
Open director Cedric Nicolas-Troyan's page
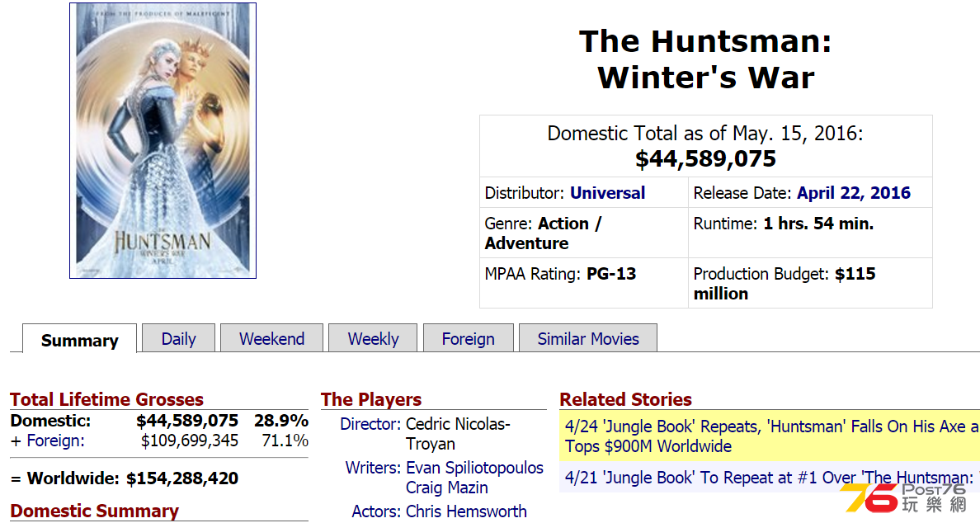pos(458,434)
